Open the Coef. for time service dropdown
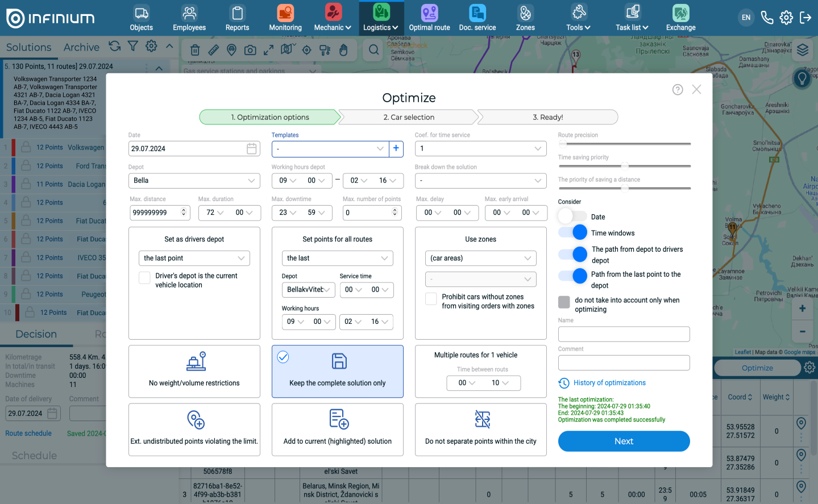The image size is (818, 504). (480, 149)
